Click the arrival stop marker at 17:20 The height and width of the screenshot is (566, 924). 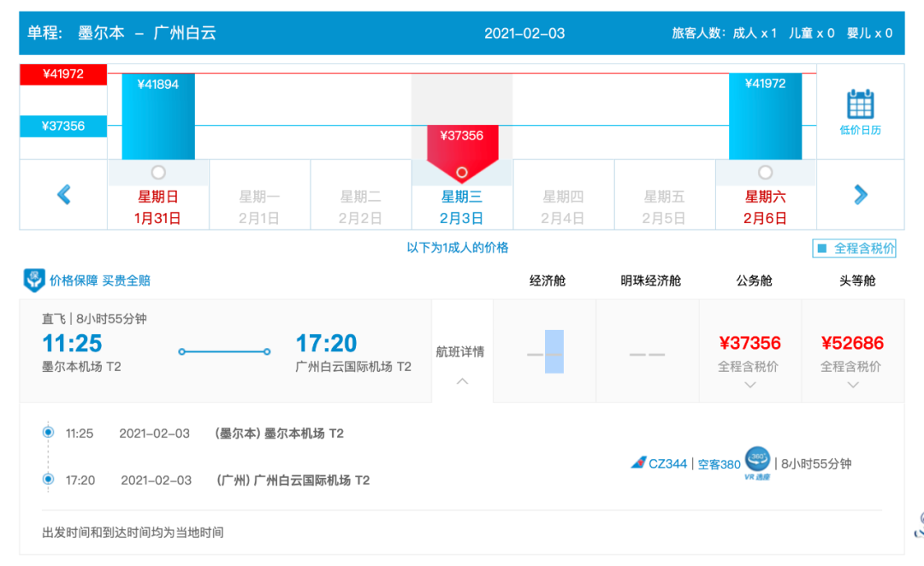click(48, 479)
